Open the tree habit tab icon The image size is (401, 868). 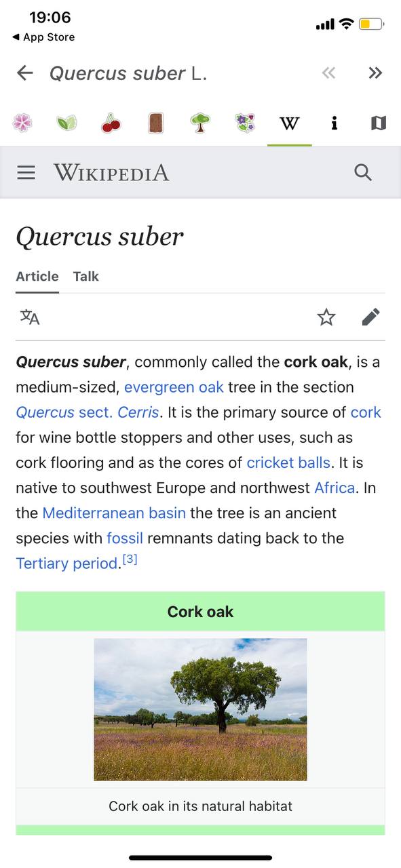200,123
